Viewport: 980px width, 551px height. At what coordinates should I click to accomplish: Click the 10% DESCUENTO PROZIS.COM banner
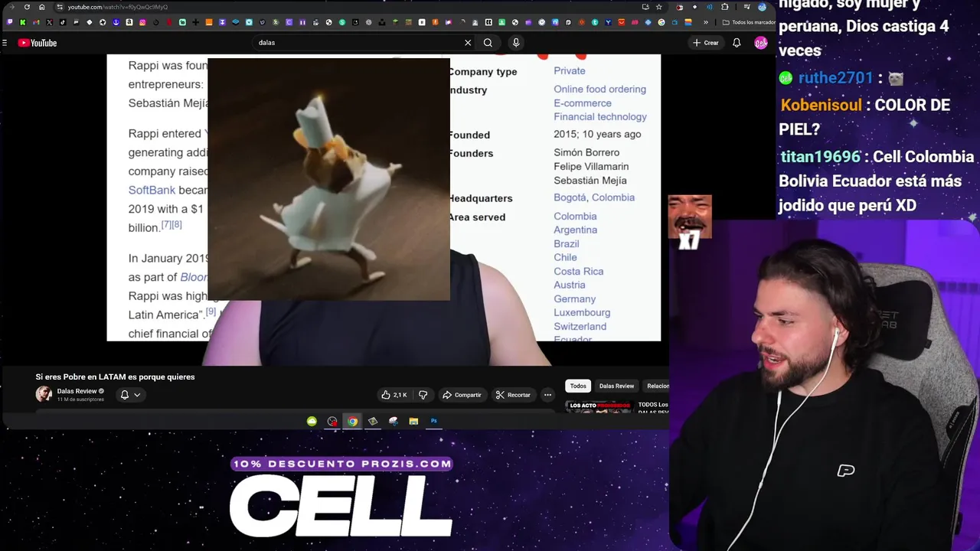tap(341, 464)
